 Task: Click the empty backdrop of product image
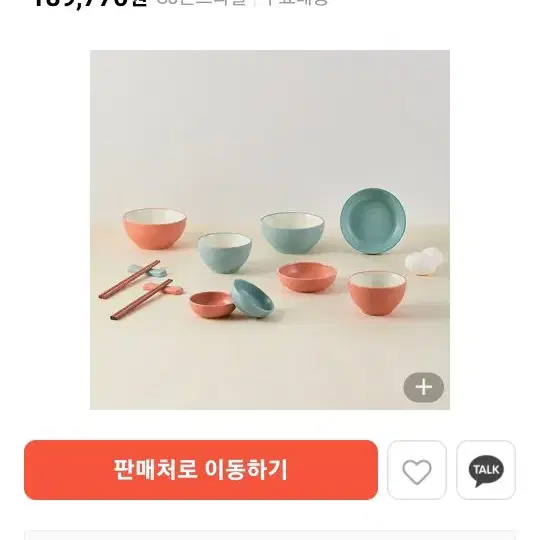point(270,121)
